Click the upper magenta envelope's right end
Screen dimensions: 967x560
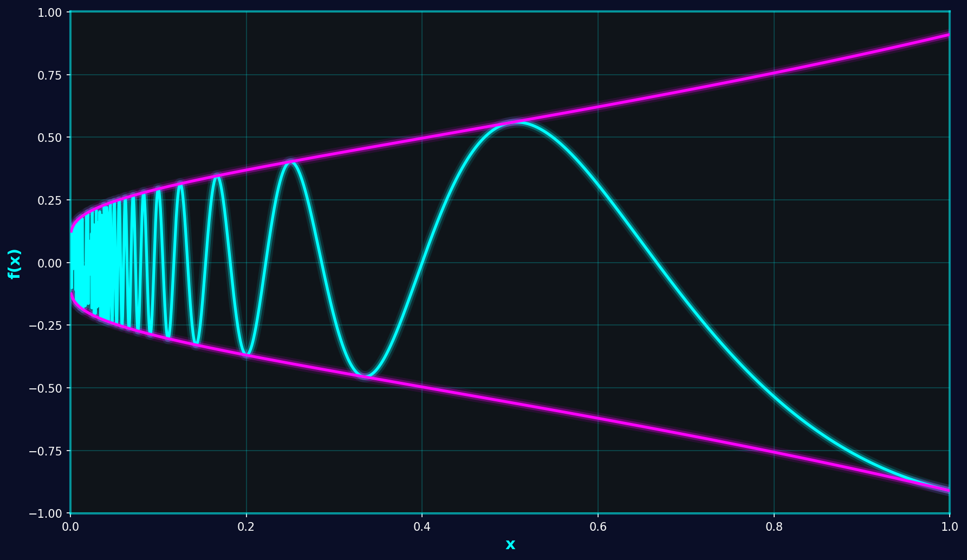(x=948, y=35)
